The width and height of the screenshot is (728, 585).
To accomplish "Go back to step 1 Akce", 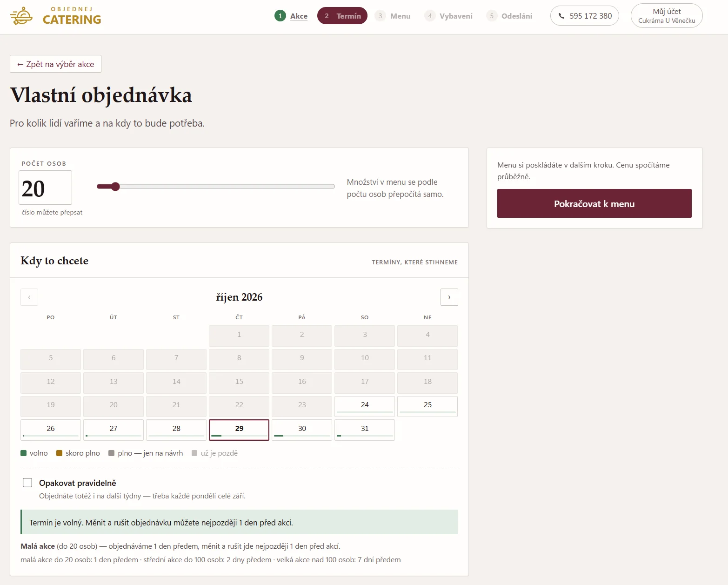I will click(x=291, y=16).
